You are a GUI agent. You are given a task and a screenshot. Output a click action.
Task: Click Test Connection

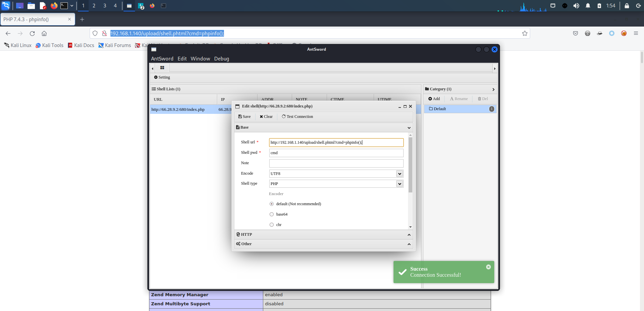[297, 117]
